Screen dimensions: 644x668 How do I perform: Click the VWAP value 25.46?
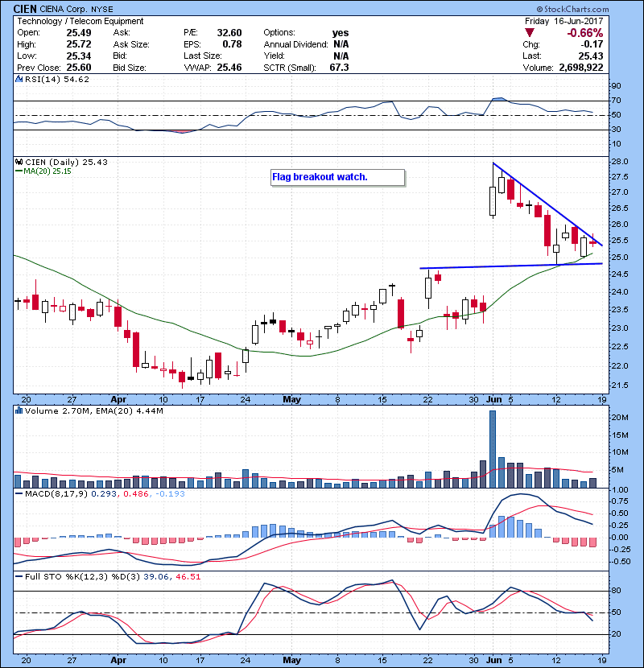coord(229,68)
